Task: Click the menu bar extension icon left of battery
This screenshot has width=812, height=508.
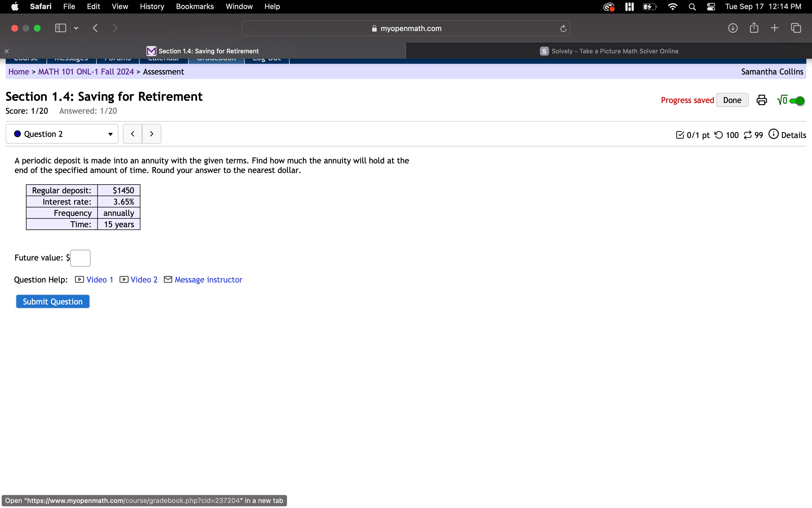Action: click(630, 6)
